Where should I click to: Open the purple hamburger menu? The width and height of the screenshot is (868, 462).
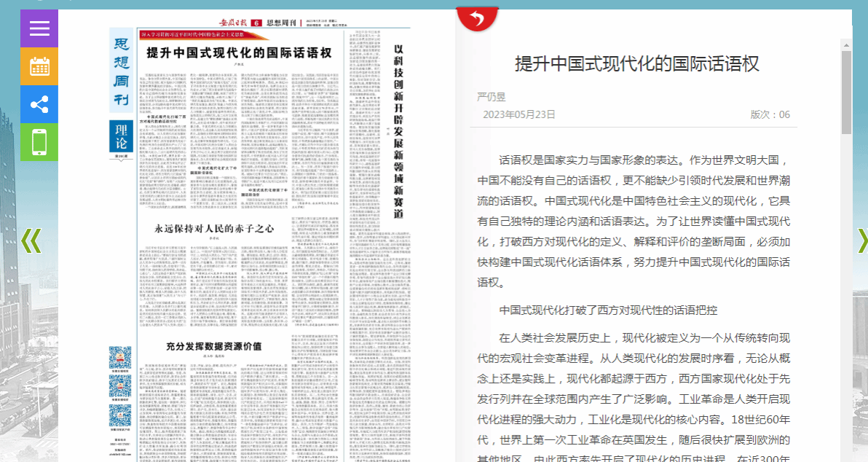click(39, 28)
